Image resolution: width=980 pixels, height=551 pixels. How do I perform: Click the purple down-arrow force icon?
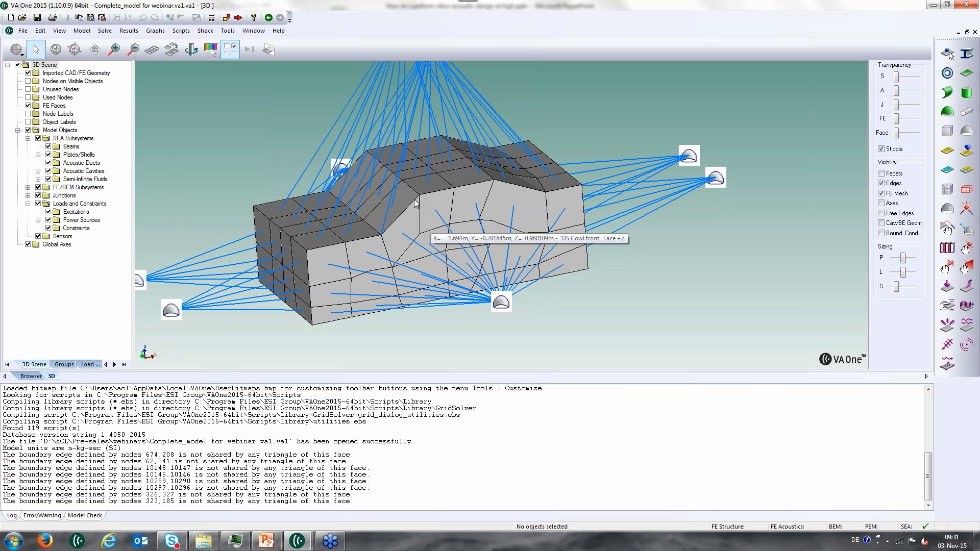[x=947, y=286]
